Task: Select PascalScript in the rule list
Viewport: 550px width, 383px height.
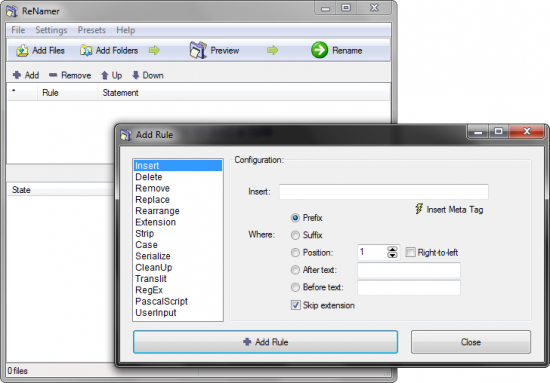Action: coord(178,301)
